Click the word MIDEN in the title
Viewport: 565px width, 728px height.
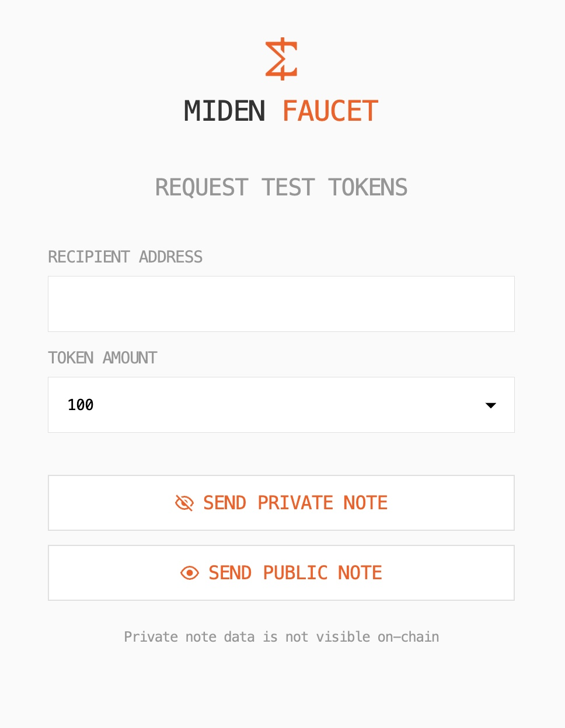pyautogui.click(x=225, y=111)
